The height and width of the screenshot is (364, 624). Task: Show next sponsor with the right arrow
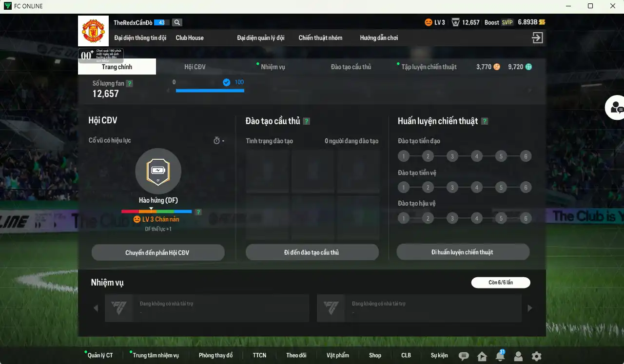530,308
